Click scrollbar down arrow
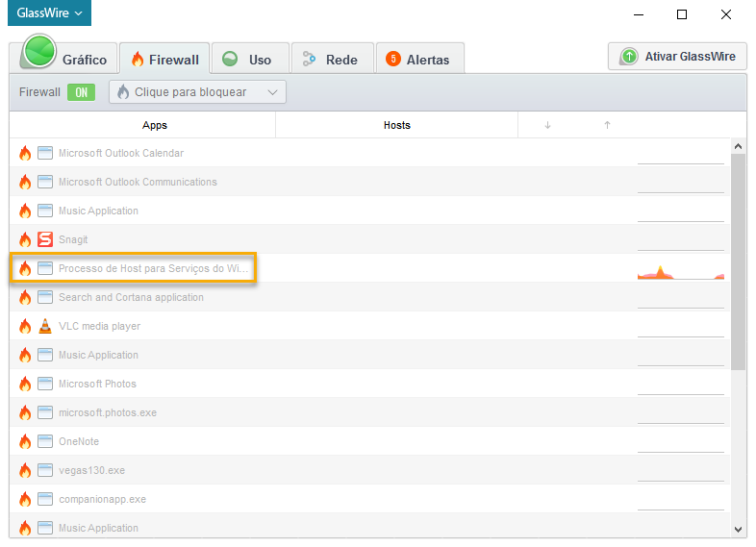The image size is (756, 547). [x=738, y=529]
